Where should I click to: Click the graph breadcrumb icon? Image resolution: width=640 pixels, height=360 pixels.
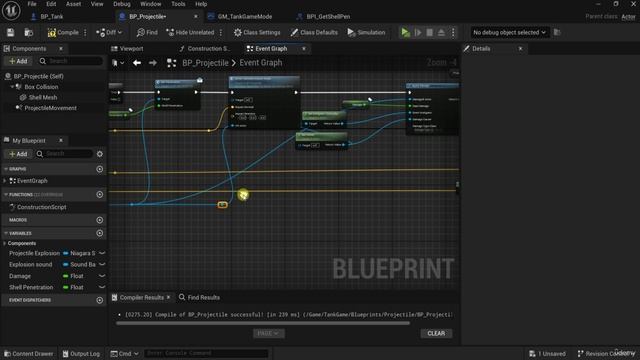pos(171,63)
